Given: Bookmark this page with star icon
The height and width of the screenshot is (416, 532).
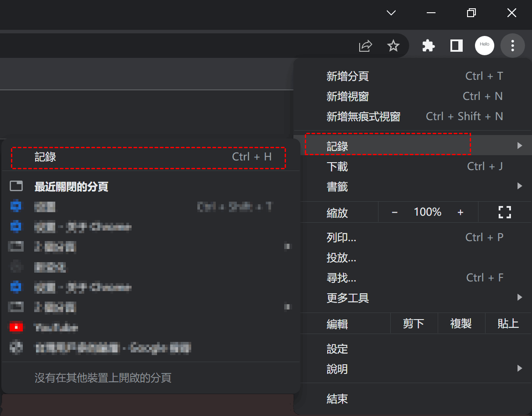Looking at the screenshot, I should point(393,46).
